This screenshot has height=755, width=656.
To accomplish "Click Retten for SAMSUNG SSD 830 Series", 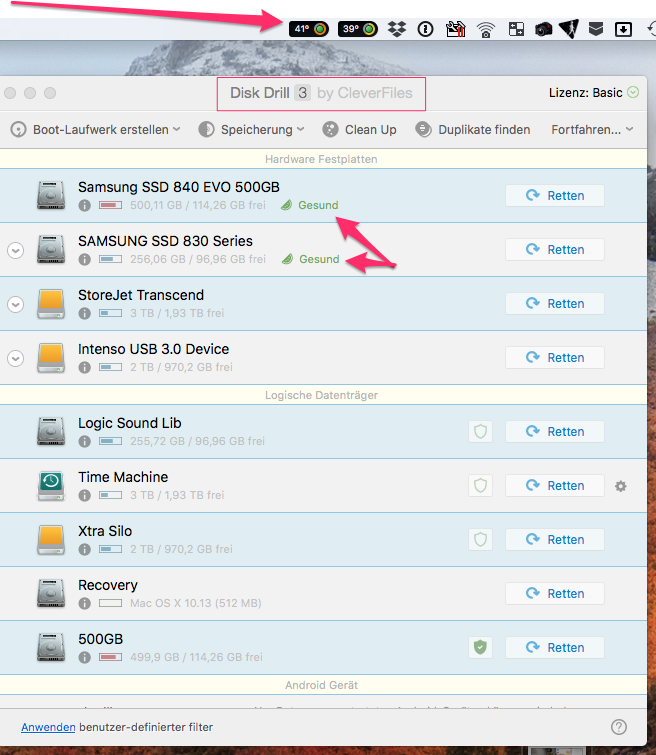I will click(x=555, y=249).
